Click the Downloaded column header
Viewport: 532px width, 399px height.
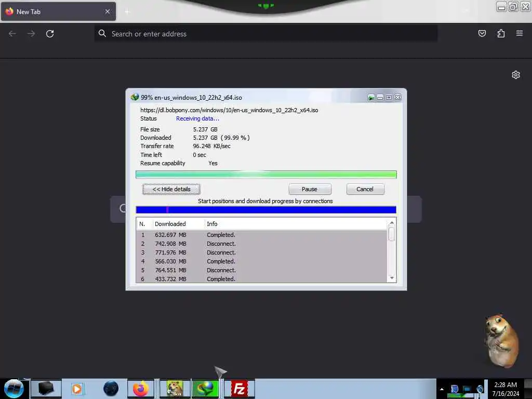pos(179,224)
